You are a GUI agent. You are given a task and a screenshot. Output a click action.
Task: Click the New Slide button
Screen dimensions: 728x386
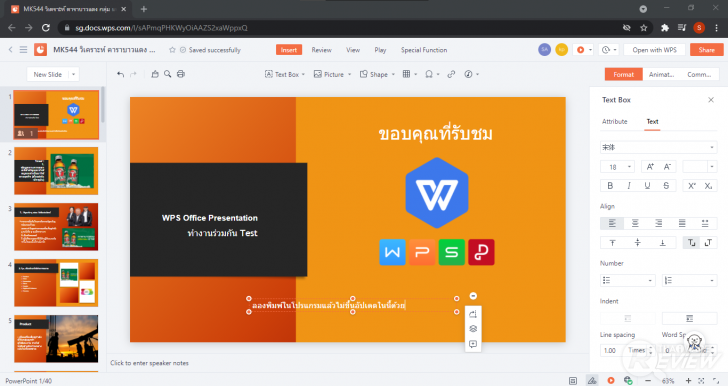48,74
